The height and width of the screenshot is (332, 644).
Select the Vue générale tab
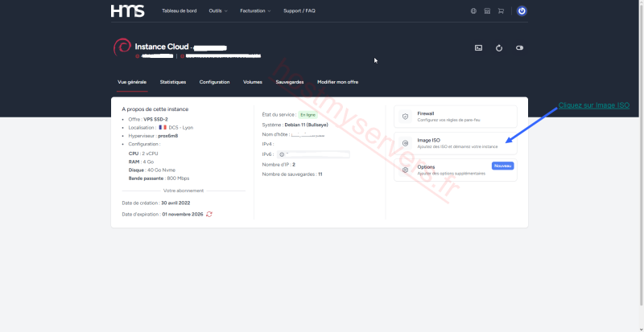click(132, 82)
